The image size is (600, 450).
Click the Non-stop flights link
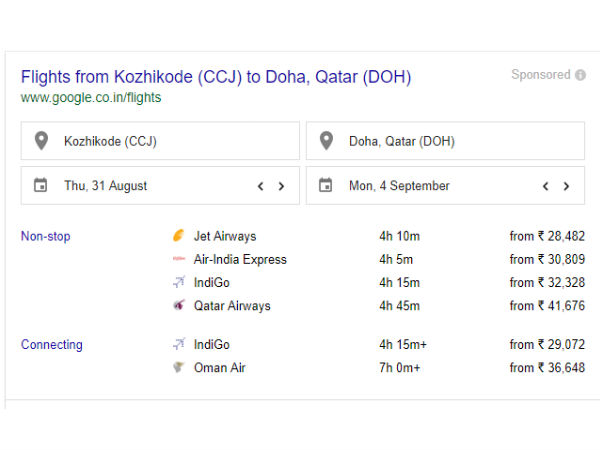tap(46, 237)
